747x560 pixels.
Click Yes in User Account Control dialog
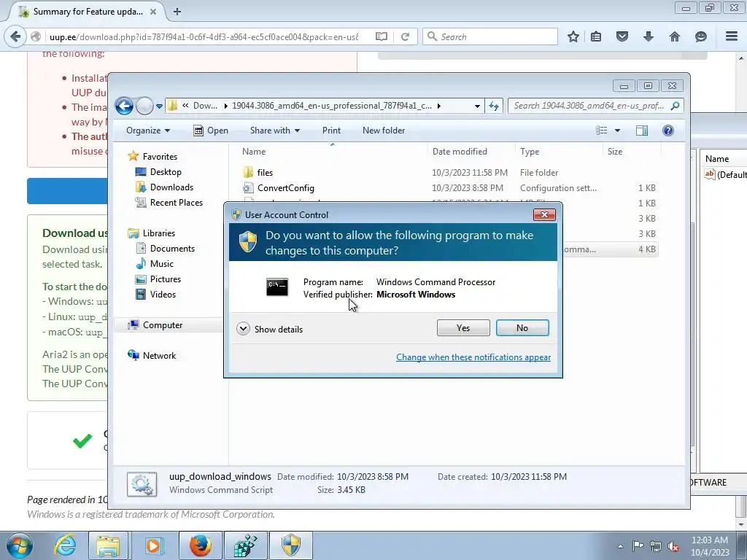(x=463, y=327)
